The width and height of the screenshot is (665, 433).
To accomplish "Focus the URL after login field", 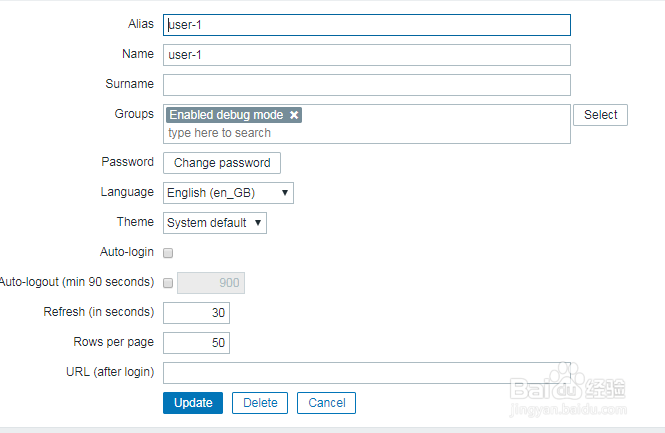I will pyautogui.click(x=366, y=373).
